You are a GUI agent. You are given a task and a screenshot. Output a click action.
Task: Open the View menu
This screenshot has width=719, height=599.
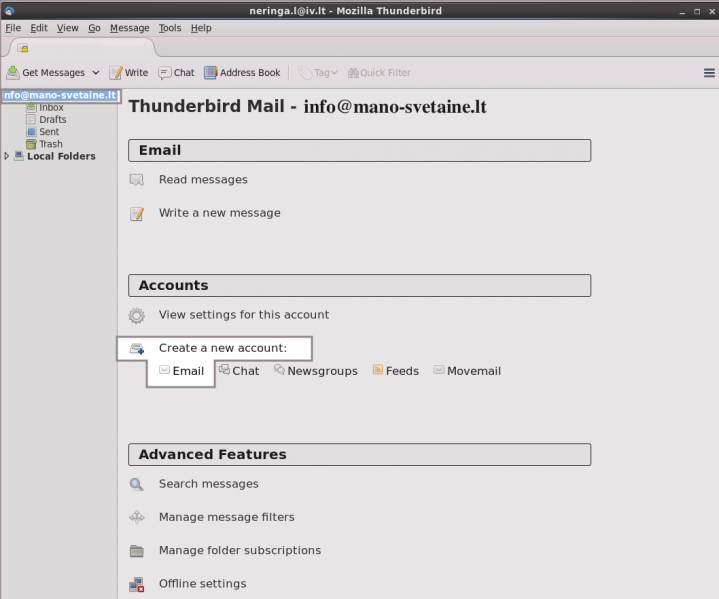click(x=67, y=28)
